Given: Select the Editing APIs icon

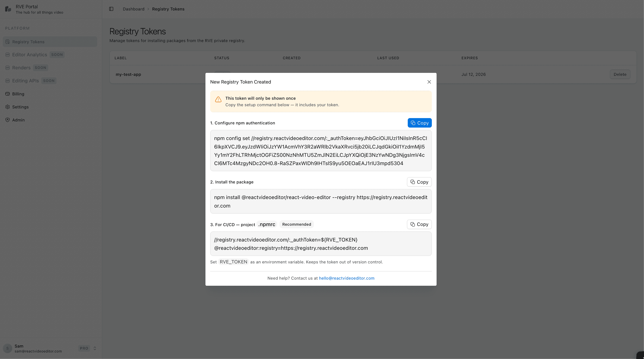Looking at the screenshot, I should coord(8,80).
